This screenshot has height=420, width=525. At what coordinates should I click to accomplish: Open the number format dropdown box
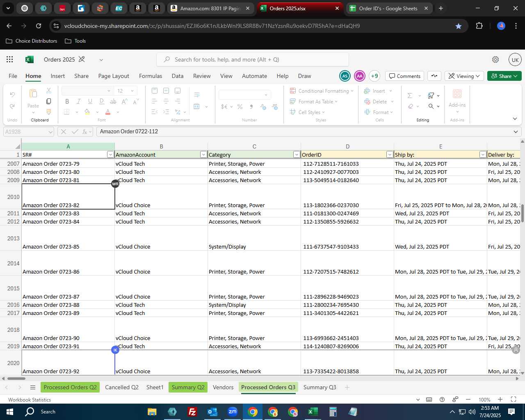click(x=244, y=95)
